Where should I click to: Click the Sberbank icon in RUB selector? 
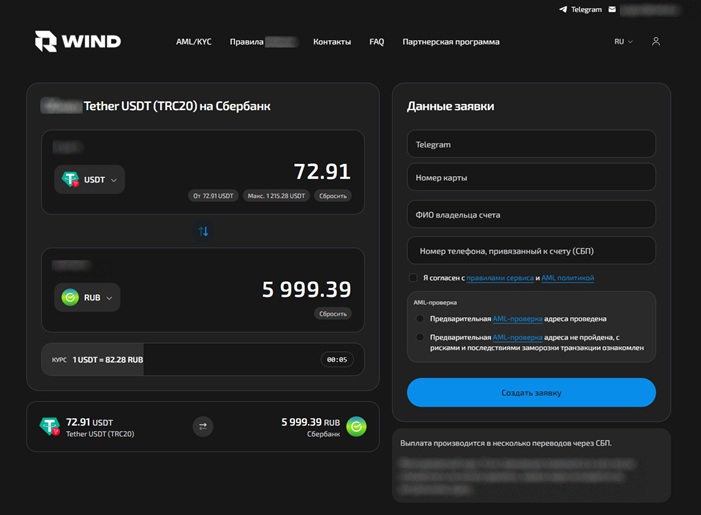click(x=70, y=297)
